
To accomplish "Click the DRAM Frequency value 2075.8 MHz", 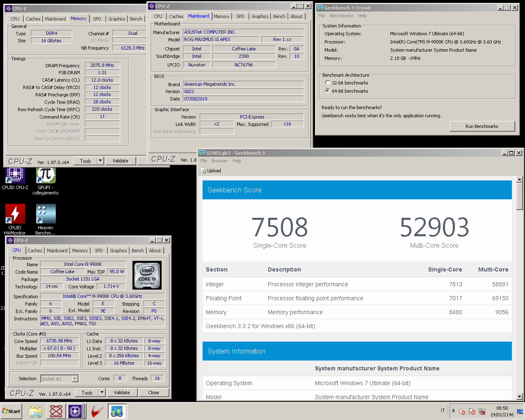I will pyautogui.click(x=102, y=65).
